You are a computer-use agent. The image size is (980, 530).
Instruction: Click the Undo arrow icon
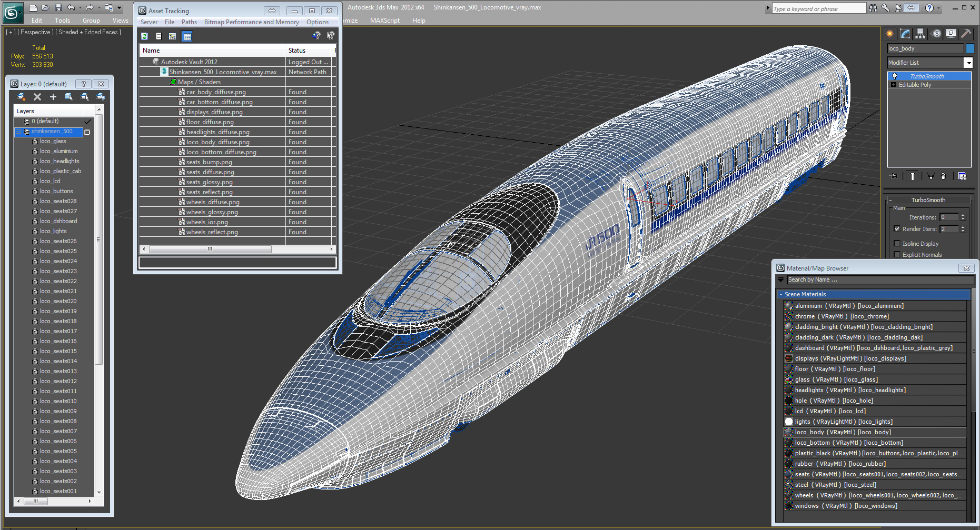pos(71,7)
